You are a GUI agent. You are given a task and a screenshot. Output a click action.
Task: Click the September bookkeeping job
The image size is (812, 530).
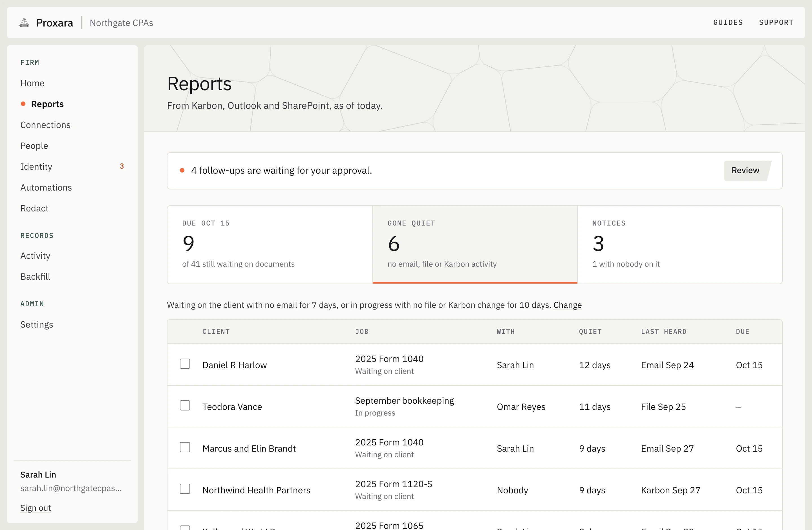tap(404, 400)
